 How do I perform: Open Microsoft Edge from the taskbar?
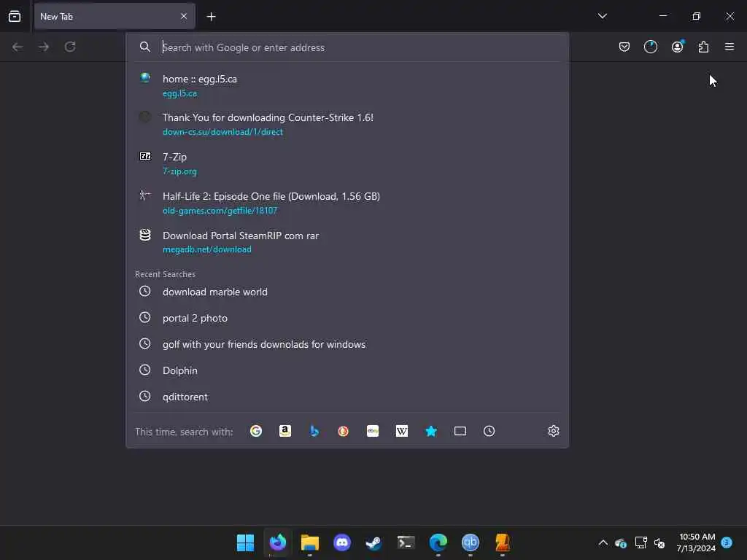438,542
